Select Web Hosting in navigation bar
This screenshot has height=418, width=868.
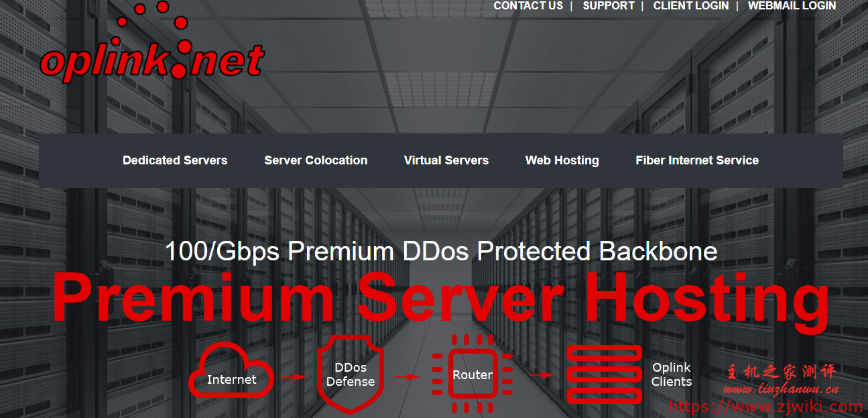[562, 160]
